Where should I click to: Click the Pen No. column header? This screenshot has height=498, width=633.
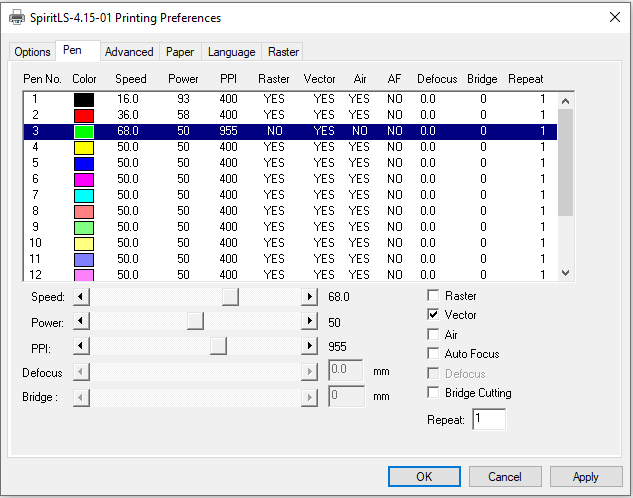(x=42, y=79)
